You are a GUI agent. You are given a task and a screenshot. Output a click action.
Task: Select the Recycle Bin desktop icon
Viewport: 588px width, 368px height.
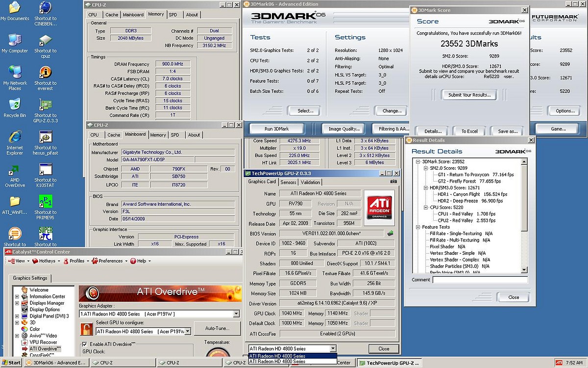pyautogui.click(x=15, y=108)
